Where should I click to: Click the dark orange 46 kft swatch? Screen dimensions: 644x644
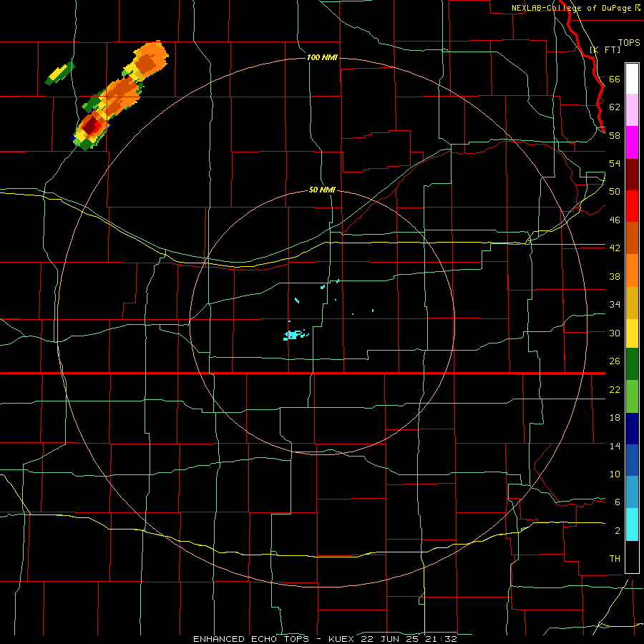coord(632,238)
